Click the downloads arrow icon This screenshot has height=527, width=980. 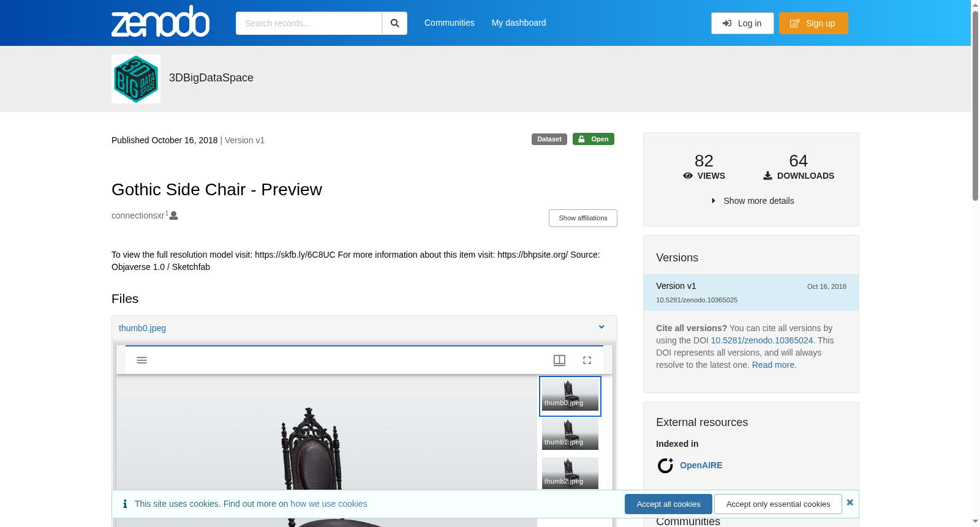click(767, 176)
